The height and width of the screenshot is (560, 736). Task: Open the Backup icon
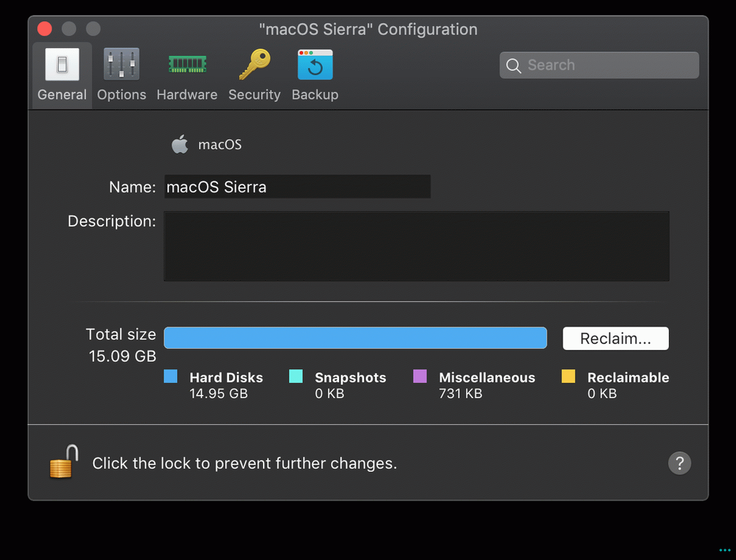click(x=315, y=65)
